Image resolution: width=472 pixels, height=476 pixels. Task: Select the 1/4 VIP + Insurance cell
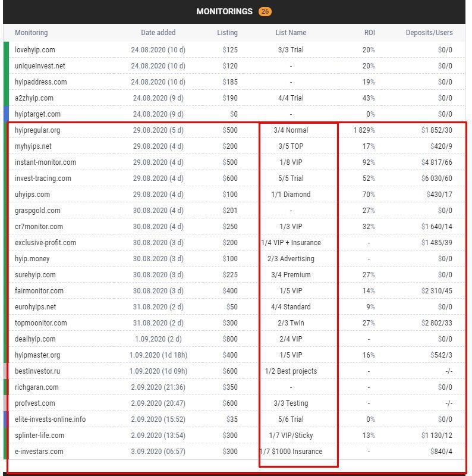tap(291, 243)
